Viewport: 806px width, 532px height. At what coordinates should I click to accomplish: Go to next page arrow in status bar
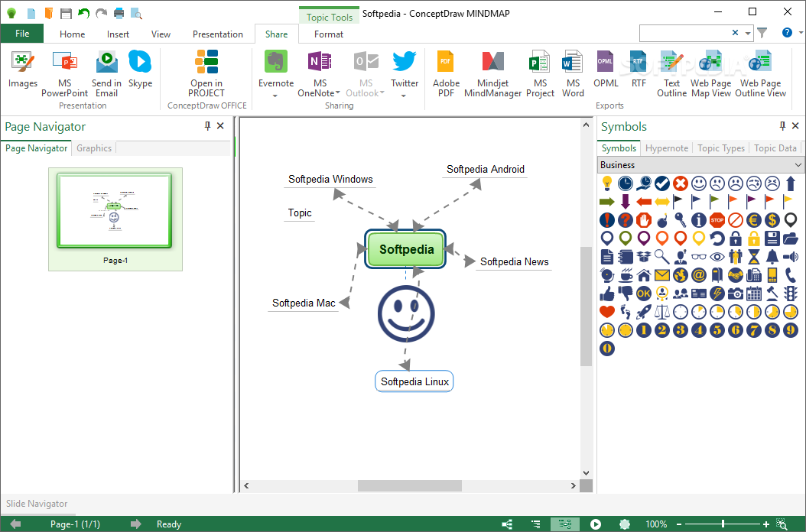(135, 524)
